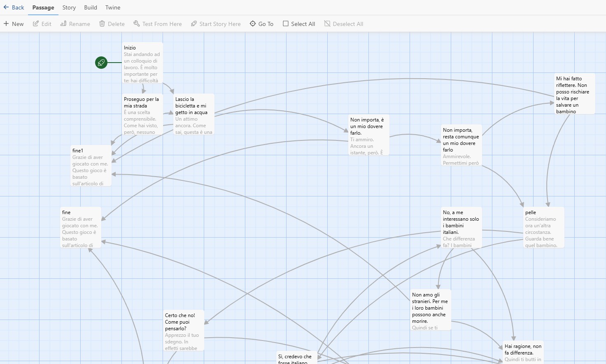Viewport: 606px width, 364px height.
Task: Click the Select All dashed-square icon
Action: pyautogui.click(x=286, y=24)
